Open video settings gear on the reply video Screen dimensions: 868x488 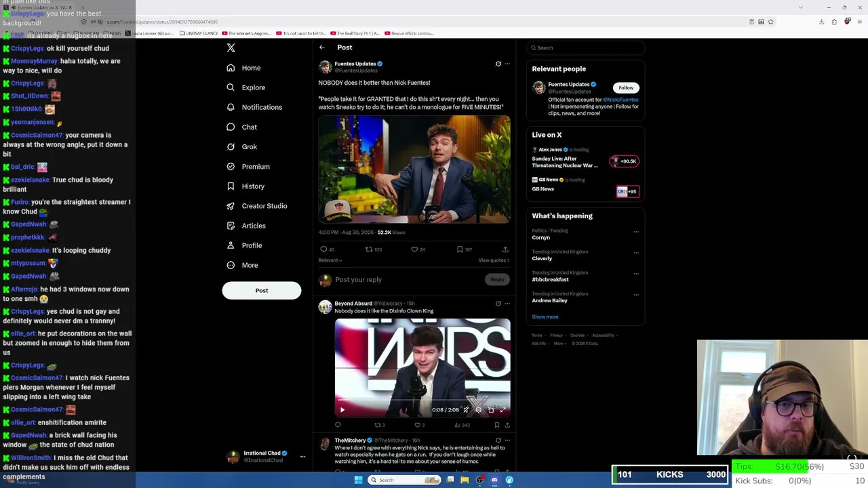(x=479, y=409)
